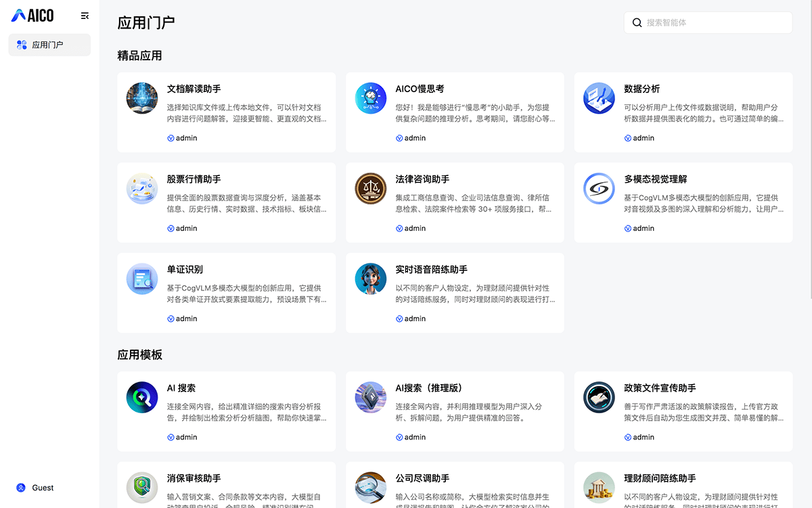This screenshot has height=508, width=812.
Task: Click the 法律咨询助手 description text
Action: point(475,203)
